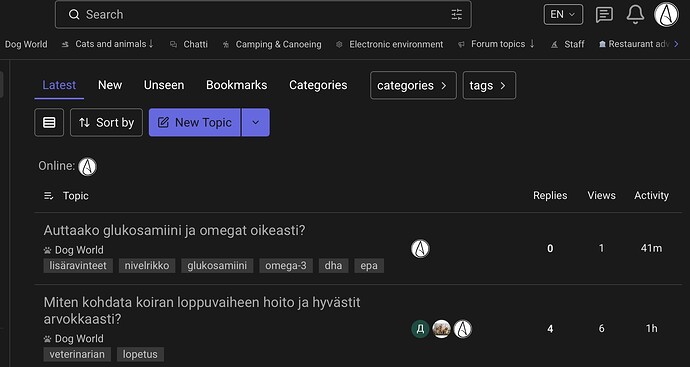
Task: Expand Forum topics submenu
Action: pos(532,44)
